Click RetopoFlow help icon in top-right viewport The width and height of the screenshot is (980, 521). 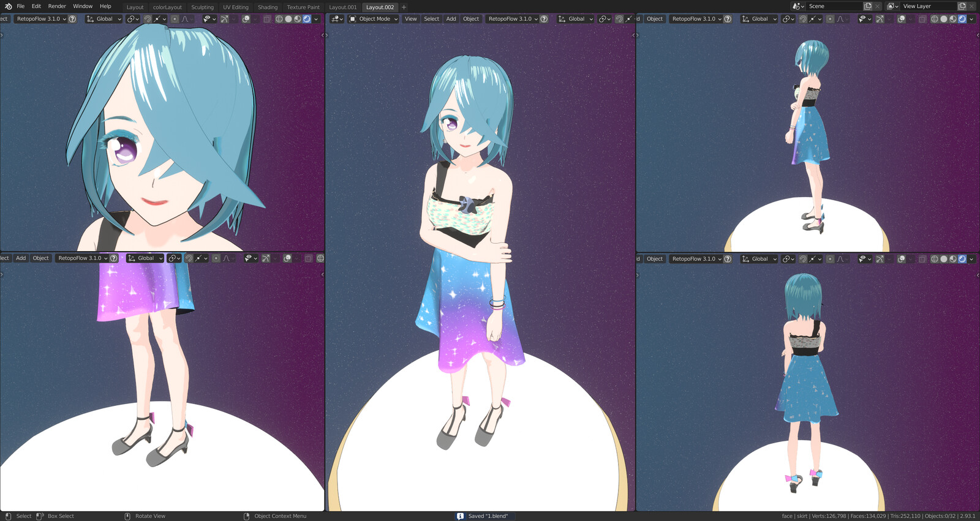click(728, 19)
